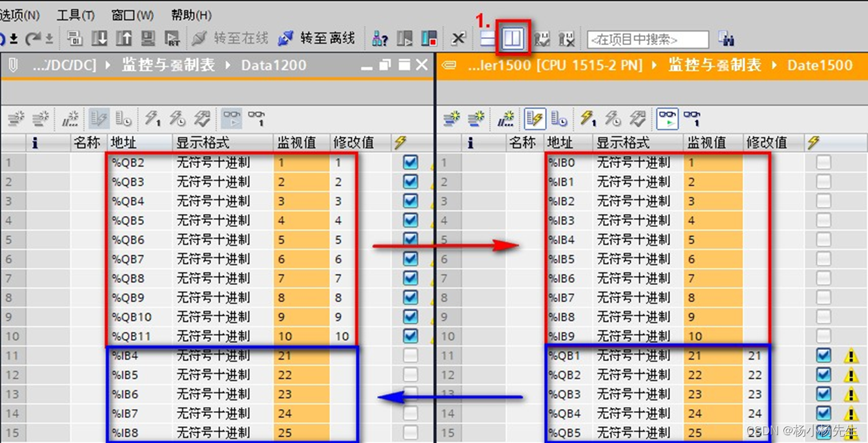Select the %IB5 address cell in Date1500
868x443 pixels.
coord(568,259)
